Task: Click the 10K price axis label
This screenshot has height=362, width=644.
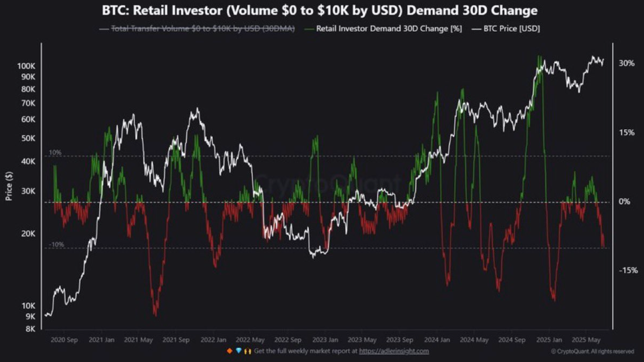Action: (28, 306)
